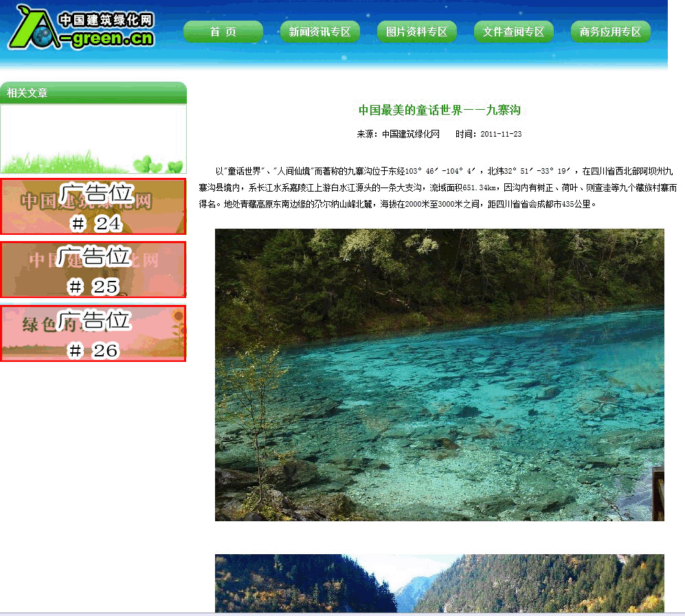Open ad slot number 25 banner

coord(93,270)
